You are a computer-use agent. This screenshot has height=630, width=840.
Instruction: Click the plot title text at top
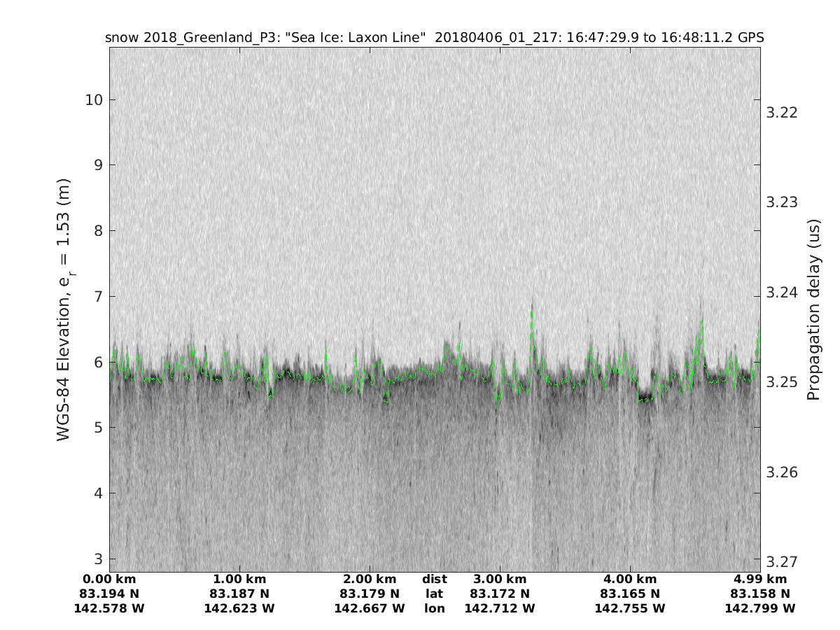tap(434, 37)
